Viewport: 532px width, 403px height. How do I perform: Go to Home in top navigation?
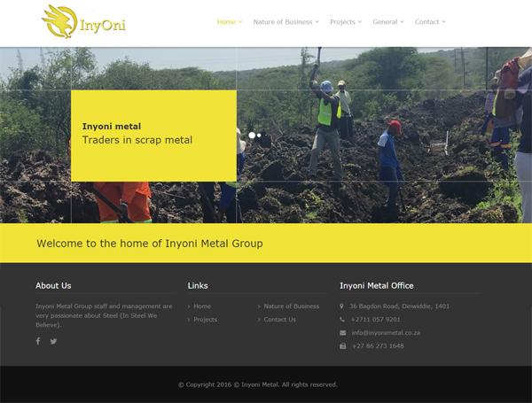point(229,21)
